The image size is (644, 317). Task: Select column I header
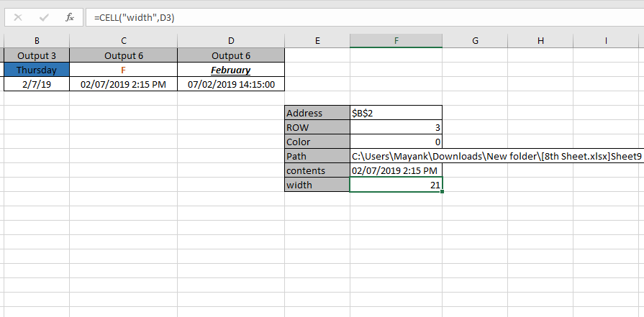coord(606,40)
